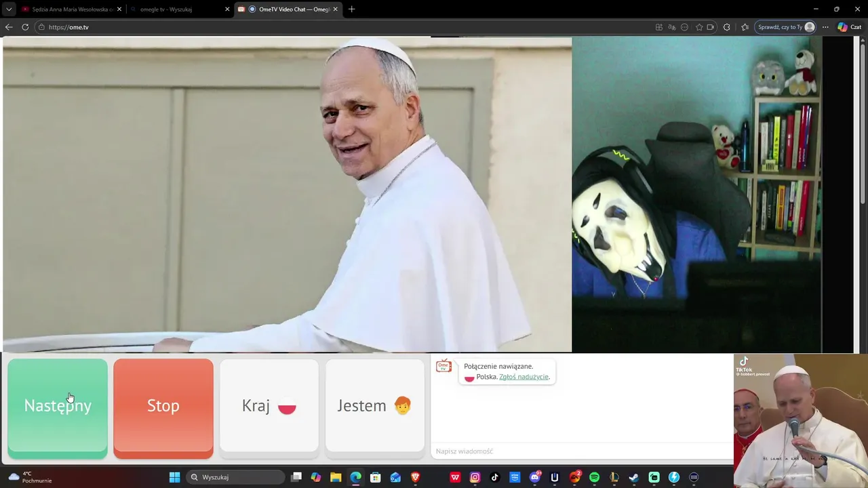The height and width of the screenshot is (488, 868).
Task: Launch Copilot from the taskbar
Action: point(316,477)
